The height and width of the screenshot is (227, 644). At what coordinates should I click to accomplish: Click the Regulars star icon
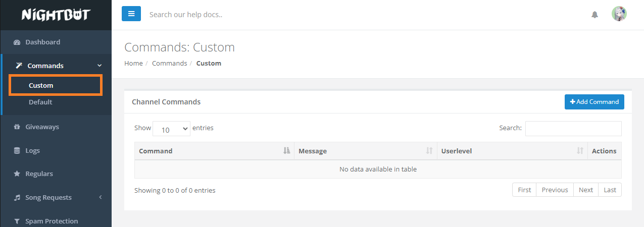pos(17,174)
